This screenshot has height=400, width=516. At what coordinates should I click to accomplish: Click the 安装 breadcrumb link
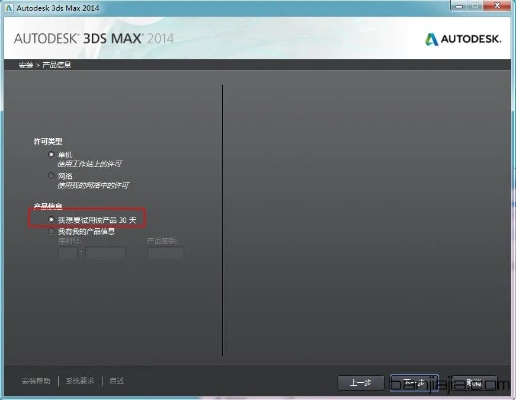26,65
